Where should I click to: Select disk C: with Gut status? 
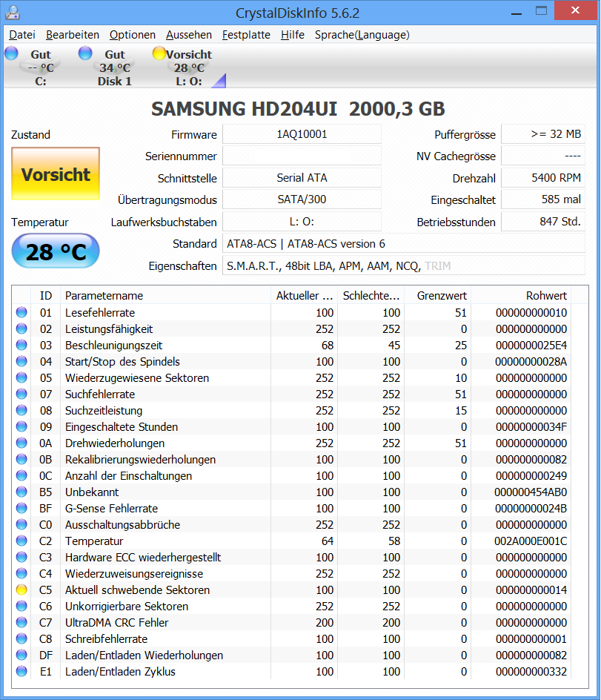[40, 68]
